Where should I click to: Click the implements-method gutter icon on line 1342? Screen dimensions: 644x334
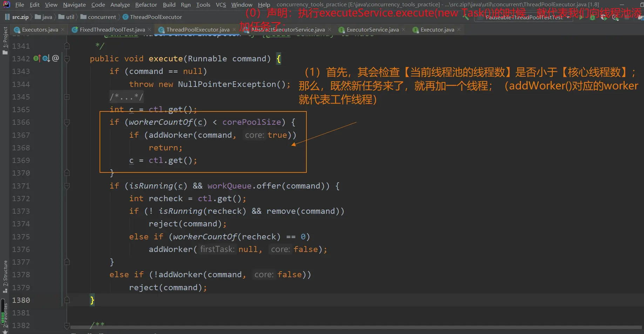click(x=36, y=59)
